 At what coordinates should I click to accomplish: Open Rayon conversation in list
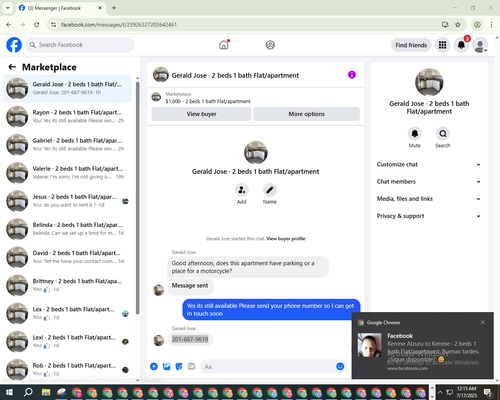tap(67, 116)
